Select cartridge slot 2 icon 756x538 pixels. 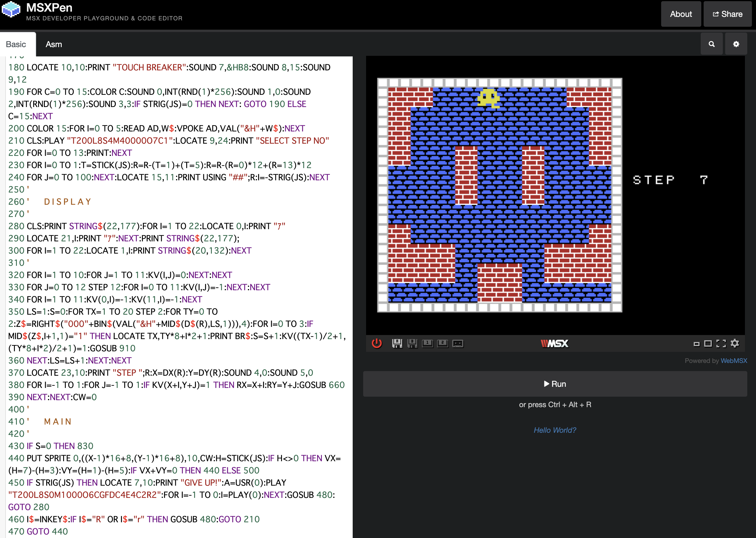443,343
